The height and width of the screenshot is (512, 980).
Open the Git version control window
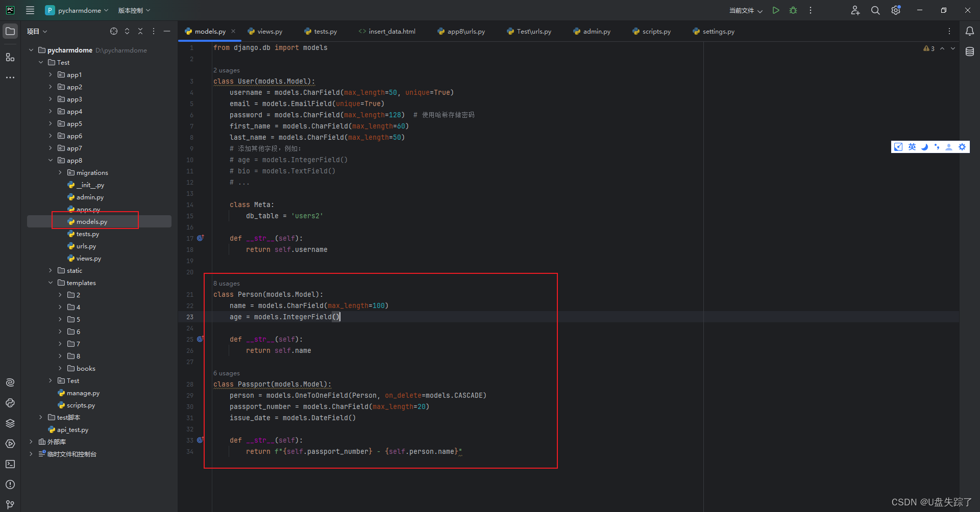[x=10, y=504]
